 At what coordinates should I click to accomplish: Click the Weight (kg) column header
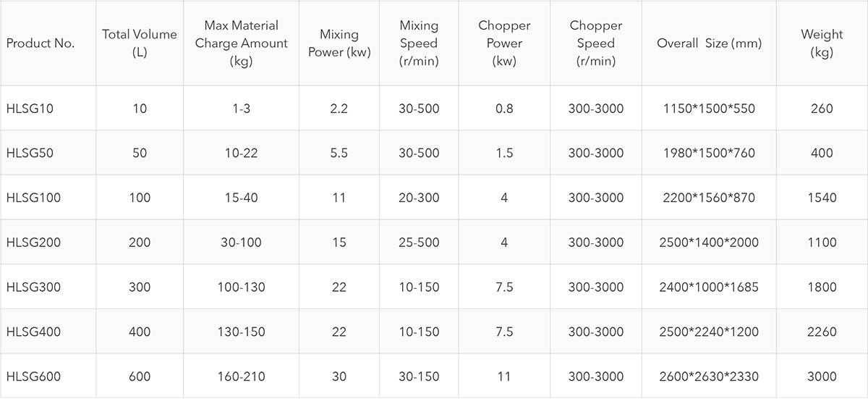click(x=822, y=43)
